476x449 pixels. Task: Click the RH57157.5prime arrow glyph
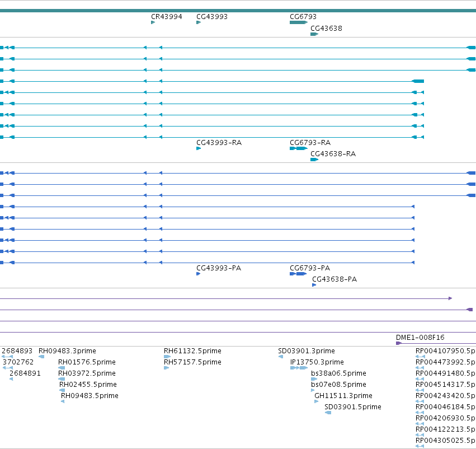point(166,368)
